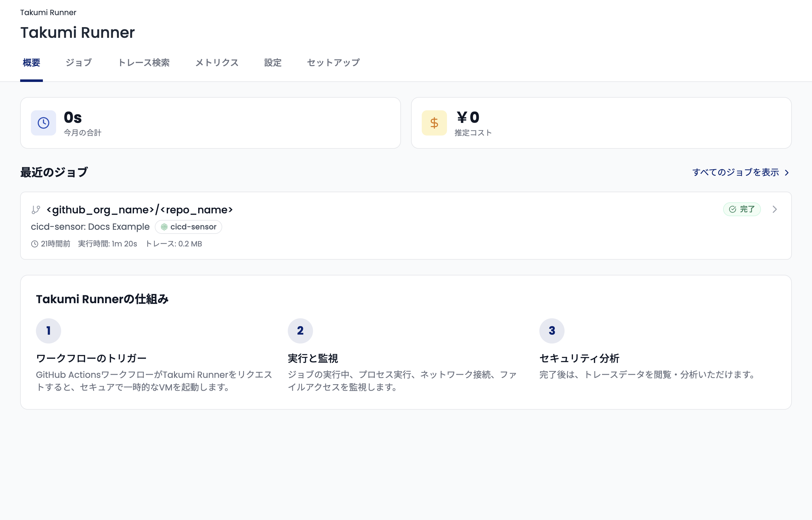Click the large Takumi Runner page title
Screen dimensions: 812x520
click(x=78, y=32)
